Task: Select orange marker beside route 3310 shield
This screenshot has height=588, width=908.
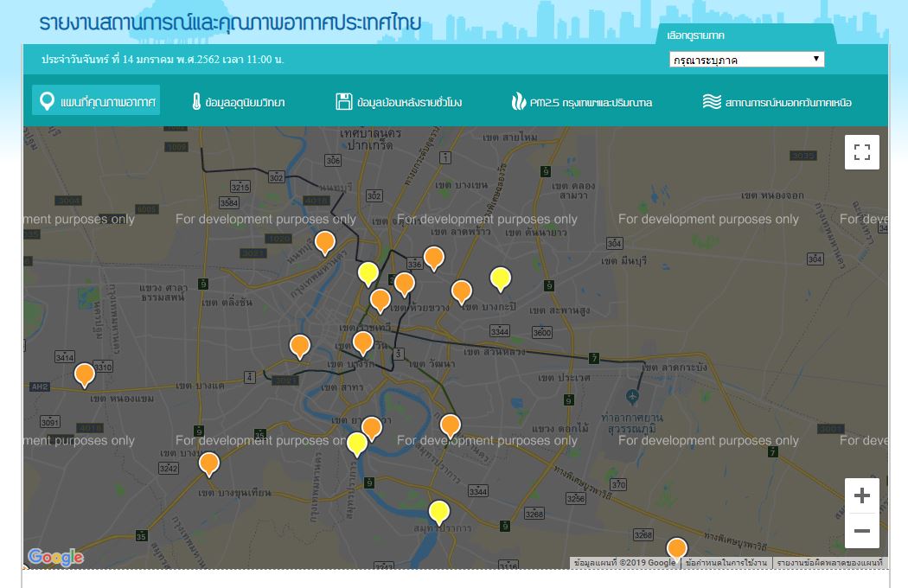Action: pyautogui.click(x=85, y=374)
